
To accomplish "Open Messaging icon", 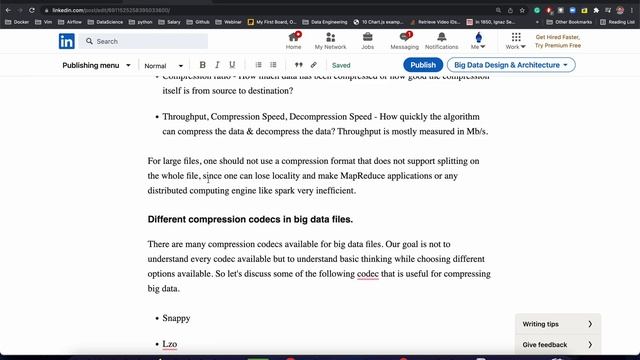I will point(404,37).
